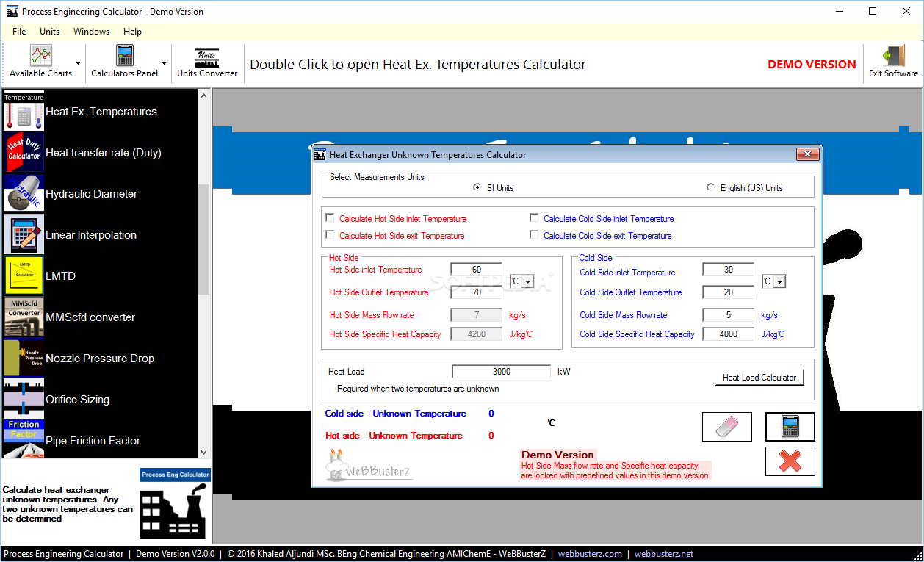Click the Hot Side inlet Temperature field
Image resolution: width=924 pixels, height=562 pixels.
(x=476, y=270)
